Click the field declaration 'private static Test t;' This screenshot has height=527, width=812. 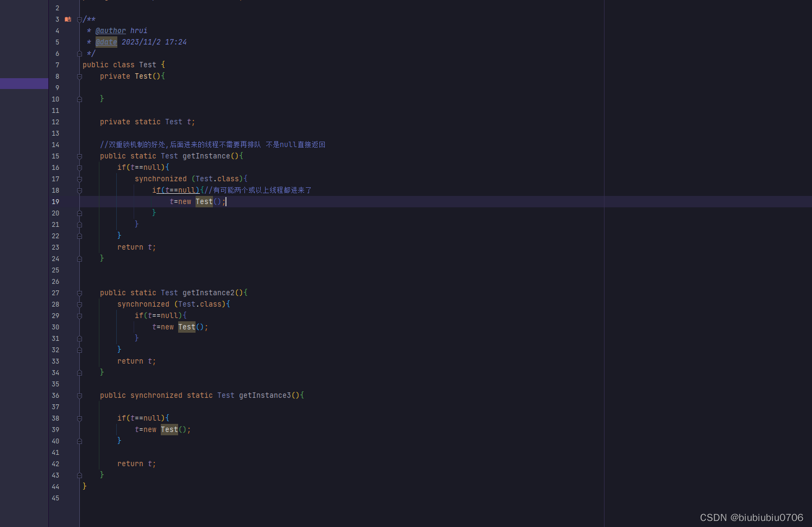click(x=147, y=122)
